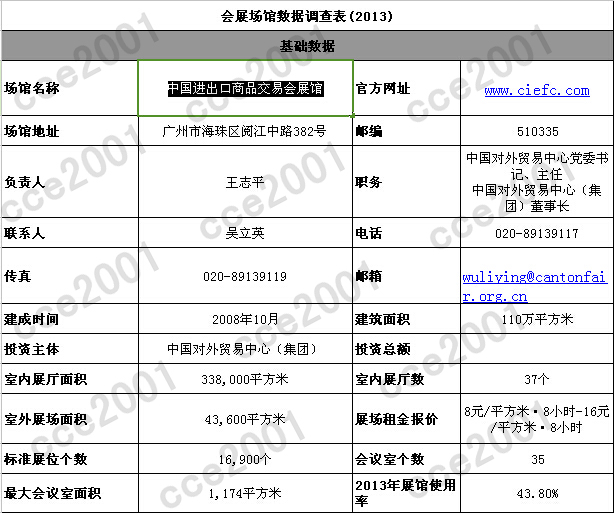Select the highlighted venue name cell

coord(244,89)
